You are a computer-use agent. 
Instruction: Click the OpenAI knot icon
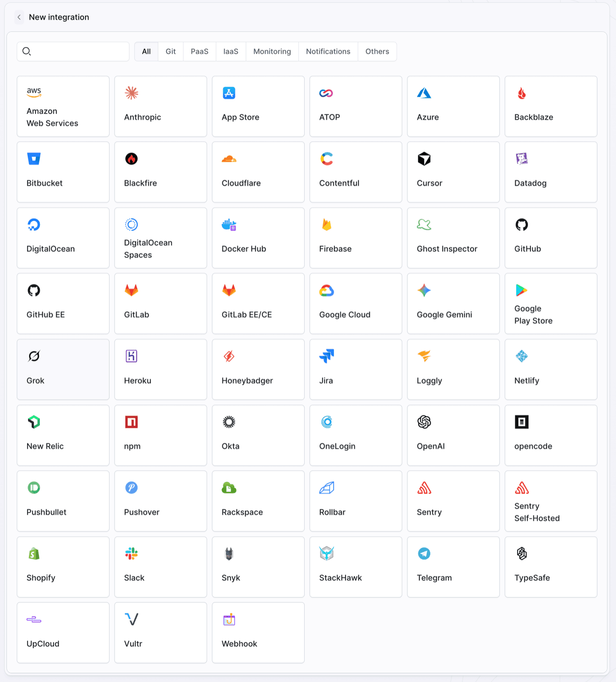point(424,422)
